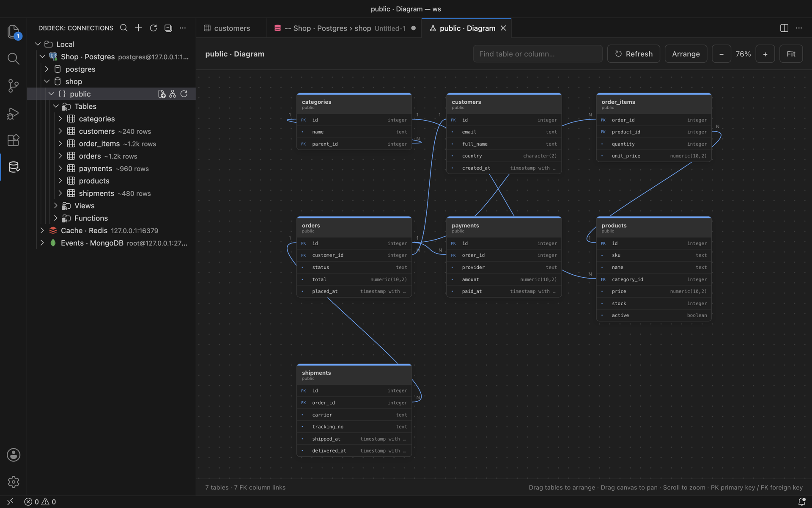Open notifications bell in status bar
The height and width of the screenshot is (508, 812).
(801, 502)
